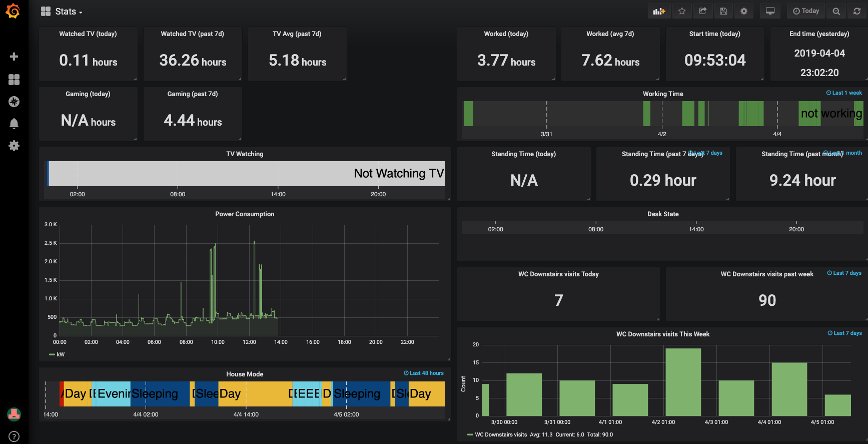Open the Dashboards icon in sidebar
868x444 pixels.
[x=14, y=80]
